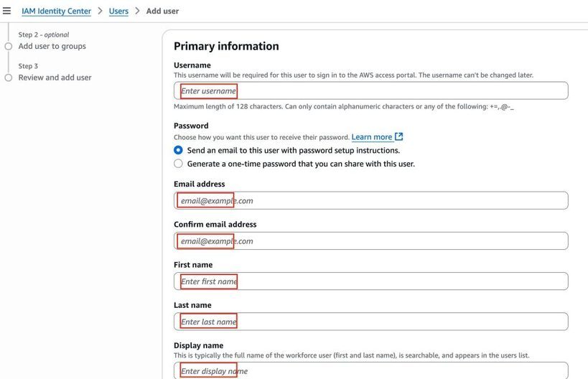This screenshot has height=379, width=588.
Task: Click the First name input field
Action: pos(371,281)
